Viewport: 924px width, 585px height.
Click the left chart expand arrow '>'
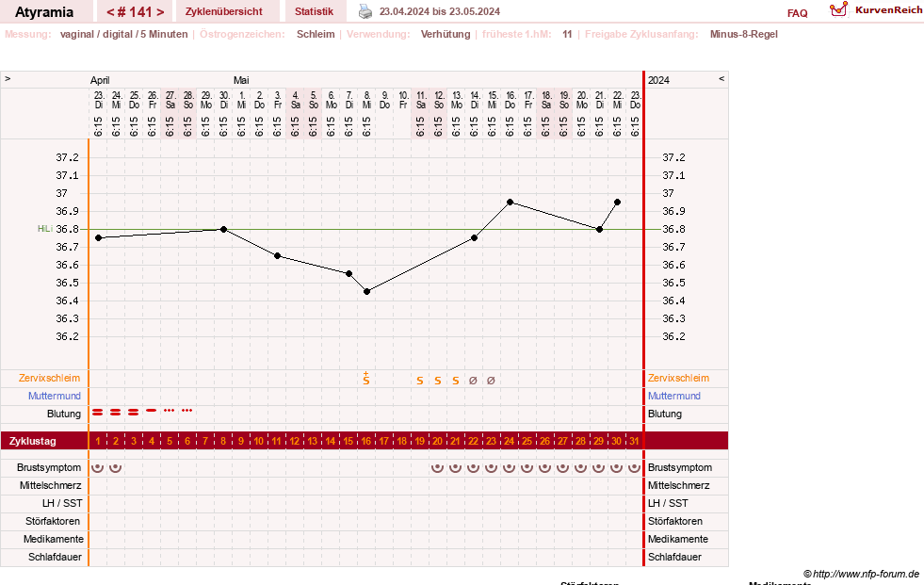(8, 78)
